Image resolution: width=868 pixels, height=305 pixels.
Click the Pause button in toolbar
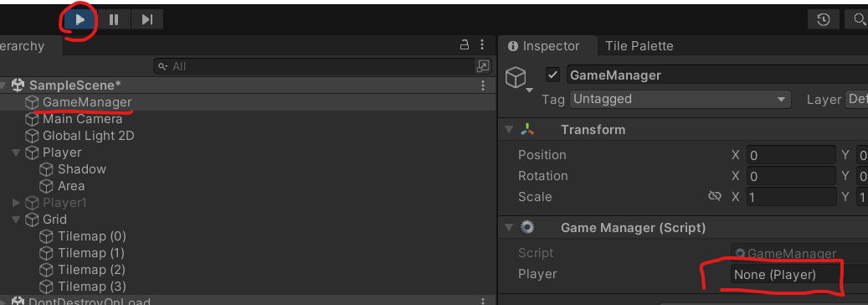pyautogui.click(x=114, y=20)
